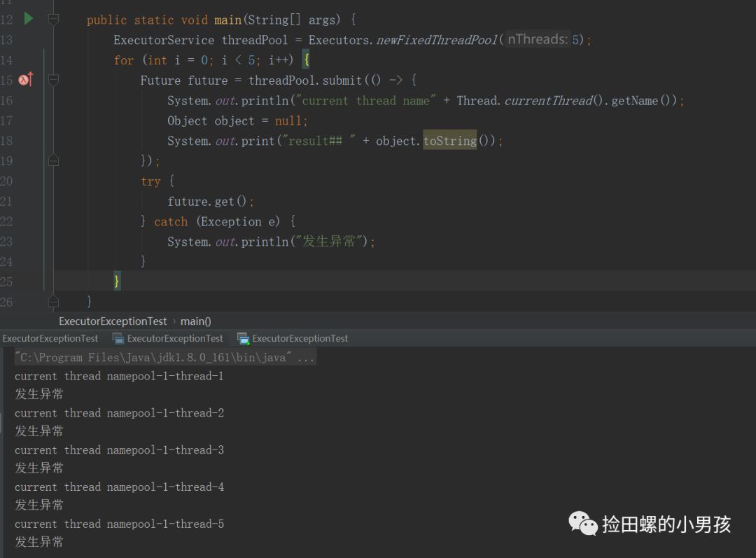
Task: Run main using the green gutter arrow
Action: pos(29,19)
